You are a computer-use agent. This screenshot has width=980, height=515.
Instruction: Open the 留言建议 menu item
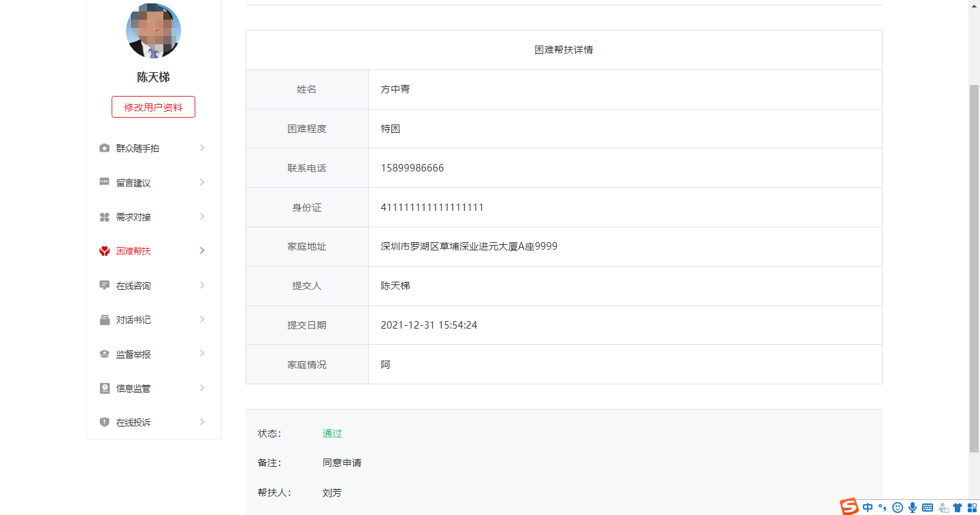point(133,183)
